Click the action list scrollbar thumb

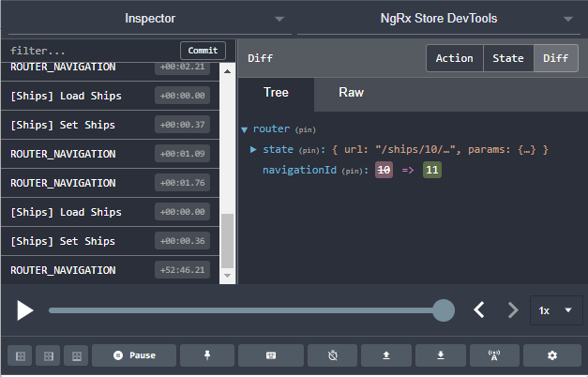click(x=227, y=241)
